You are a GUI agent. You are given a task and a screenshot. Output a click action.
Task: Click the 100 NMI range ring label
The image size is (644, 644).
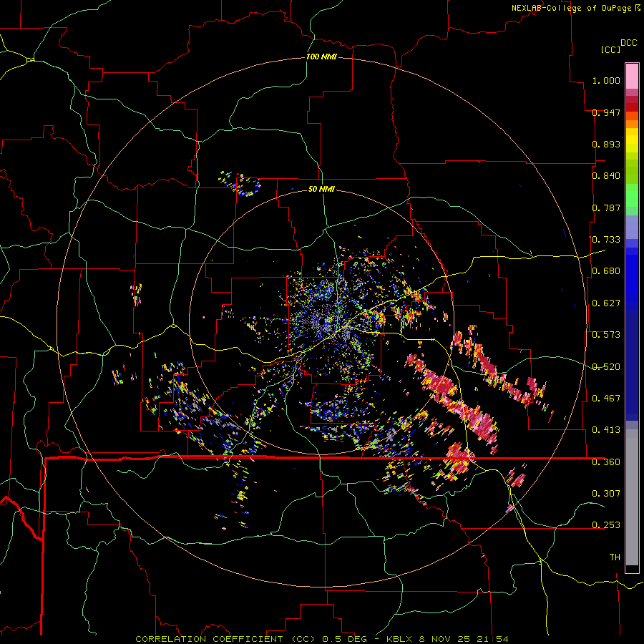coord(321,57)
